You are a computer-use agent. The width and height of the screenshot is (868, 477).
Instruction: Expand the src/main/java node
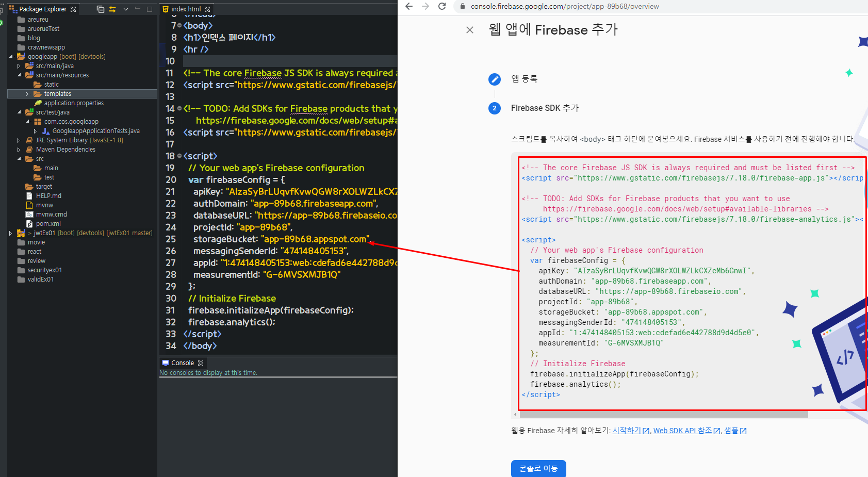[19, 66]
